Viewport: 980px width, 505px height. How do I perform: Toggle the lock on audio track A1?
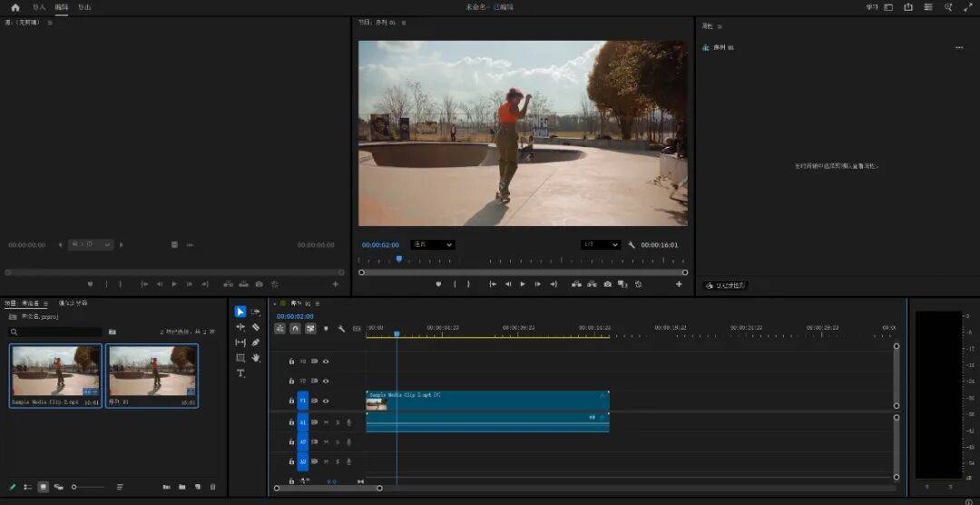291,422
